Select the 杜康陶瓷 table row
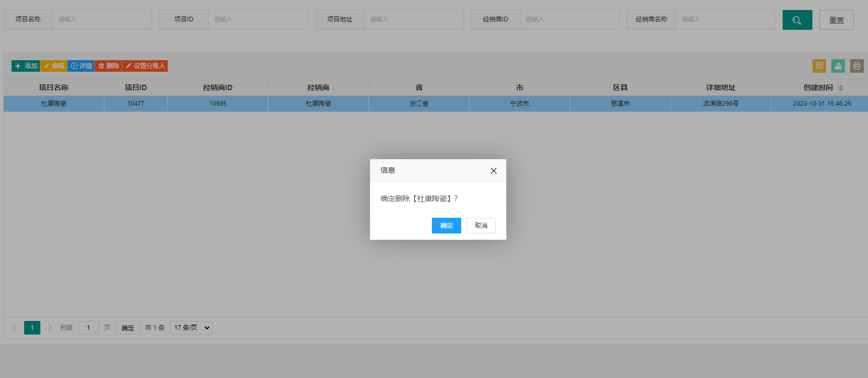868x378 pixels. (x=436, y=104)
